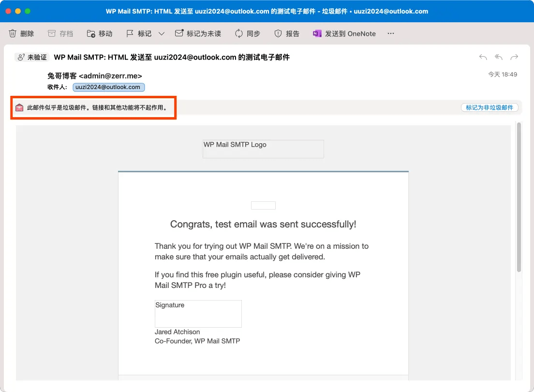Open the toolbar overflow ellipsis menu

[391, 33]
